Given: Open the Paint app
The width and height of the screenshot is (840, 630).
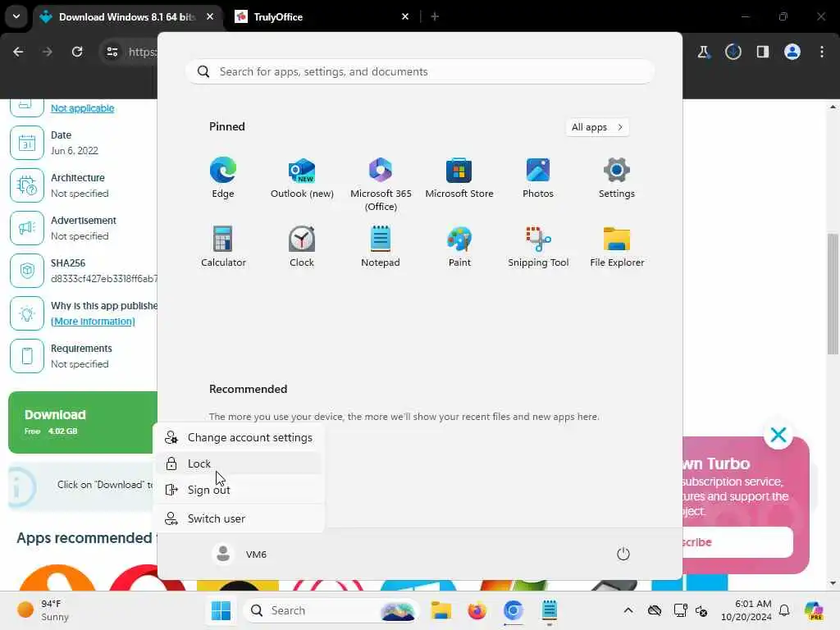Looking at the screenshot, I should click(x=459, y=246).
